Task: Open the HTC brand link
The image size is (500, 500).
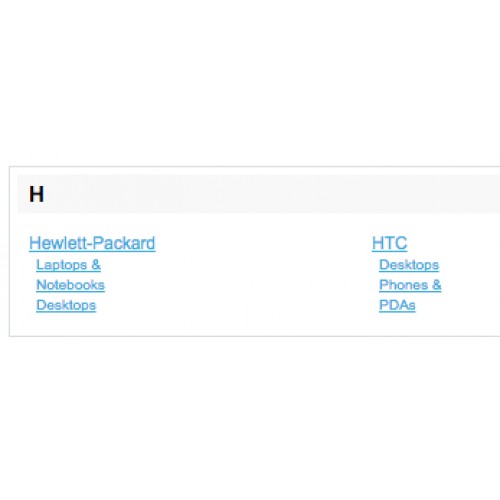Action: [x=389, y=243]
